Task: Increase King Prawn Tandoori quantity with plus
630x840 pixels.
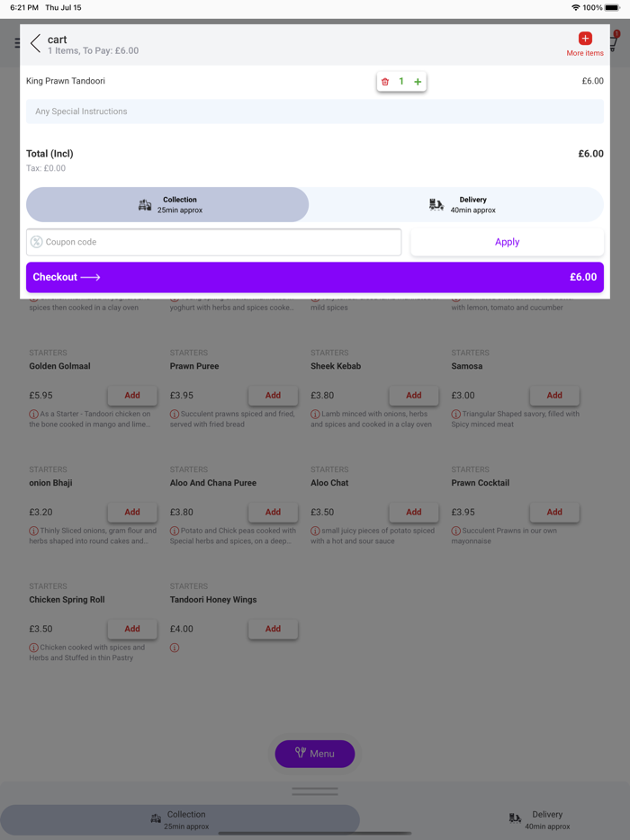Action: (418, 82)
